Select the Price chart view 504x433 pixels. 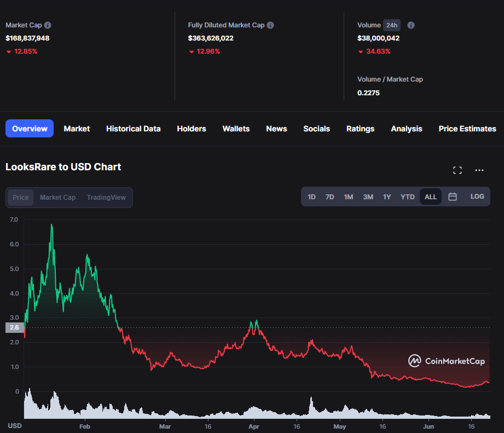21,198
